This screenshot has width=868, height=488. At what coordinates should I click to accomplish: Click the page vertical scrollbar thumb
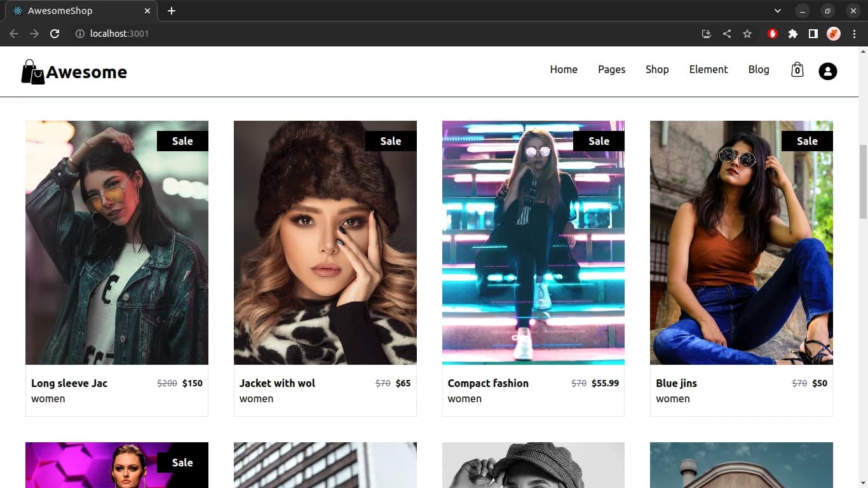coord(863,182)
